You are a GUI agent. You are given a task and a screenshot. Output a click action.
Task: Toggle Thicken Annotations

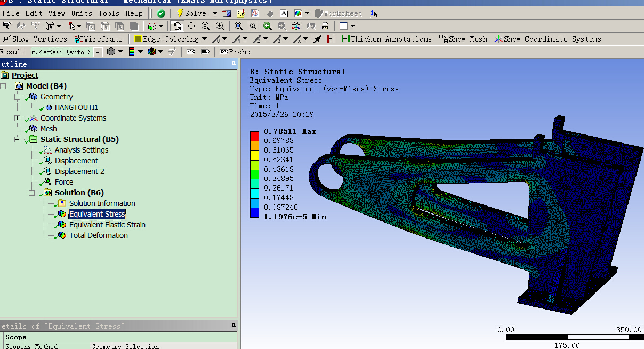[x=387, y=39]
